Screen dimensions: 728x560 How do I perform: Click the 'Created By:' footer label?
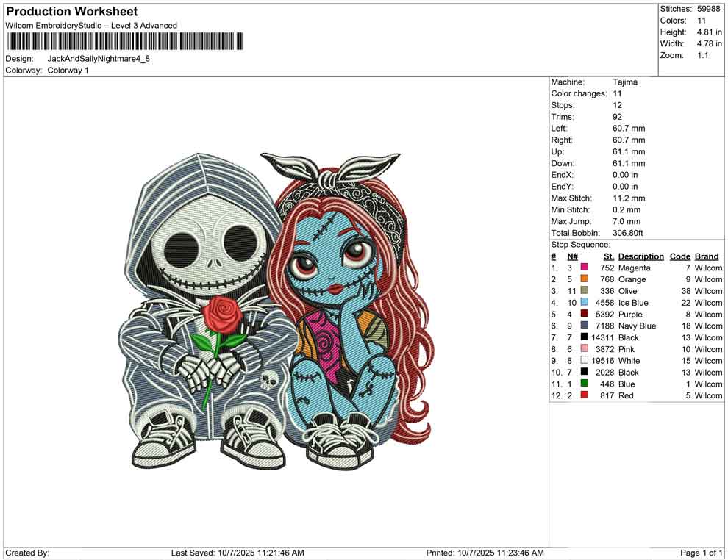(27, 553)
